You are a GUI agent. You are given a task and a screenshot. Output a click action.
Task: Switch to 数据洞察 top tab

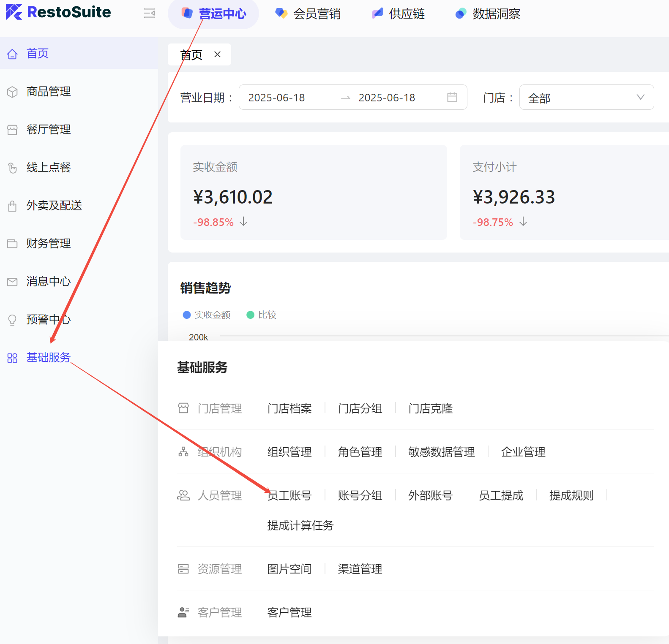tap(488, 14)
